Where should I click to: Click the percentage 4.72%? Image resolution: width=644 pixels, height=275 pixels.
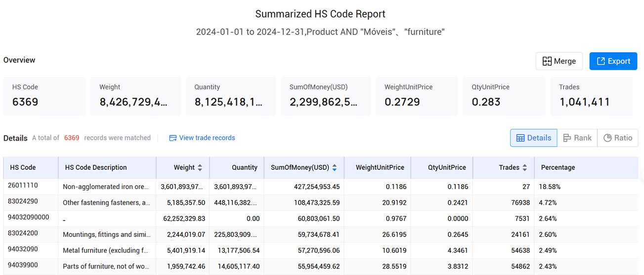coord(548,202)
